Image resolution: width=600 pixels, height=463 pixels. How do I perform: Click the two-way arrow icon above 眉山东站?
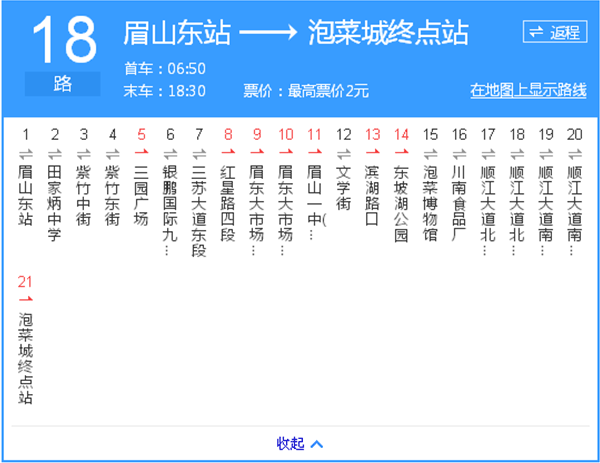click(26, 153)
